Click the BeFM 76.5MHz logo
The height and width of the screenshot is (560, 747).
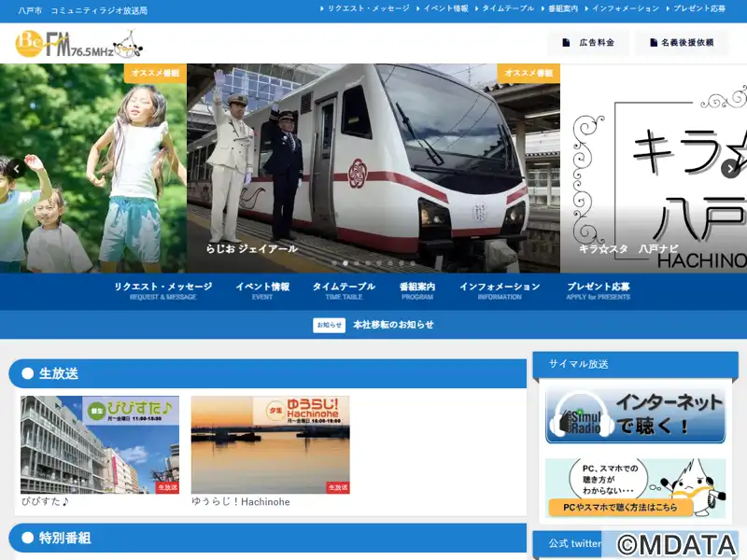(x=78, y=43)
